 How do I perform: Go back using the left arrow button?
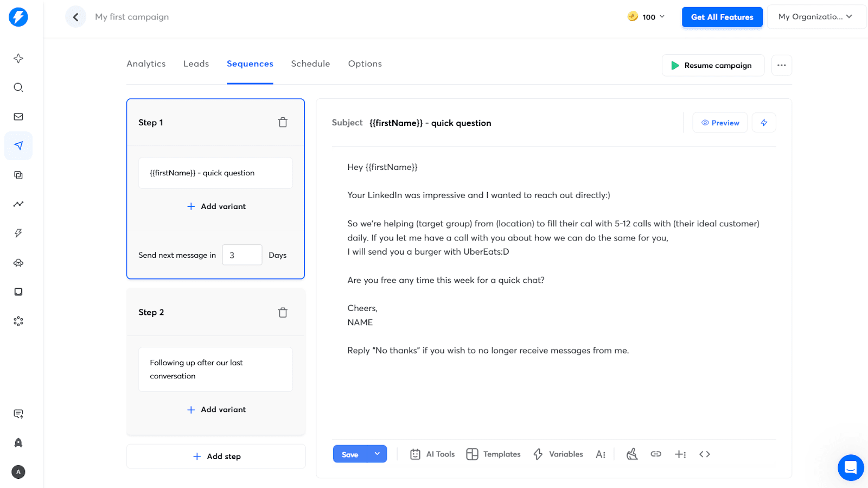click(75, 17)
